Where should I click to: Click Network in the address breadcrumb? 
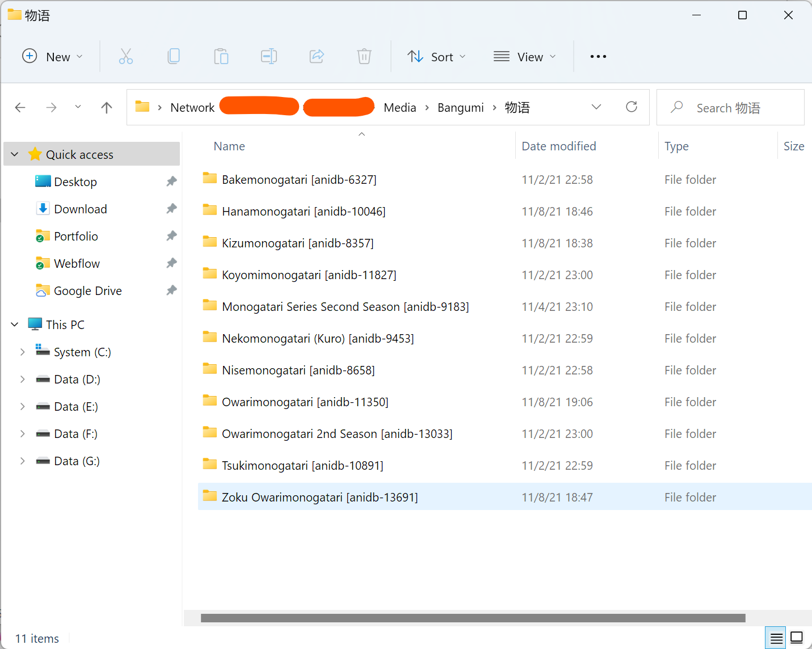[x=192, y=107]
